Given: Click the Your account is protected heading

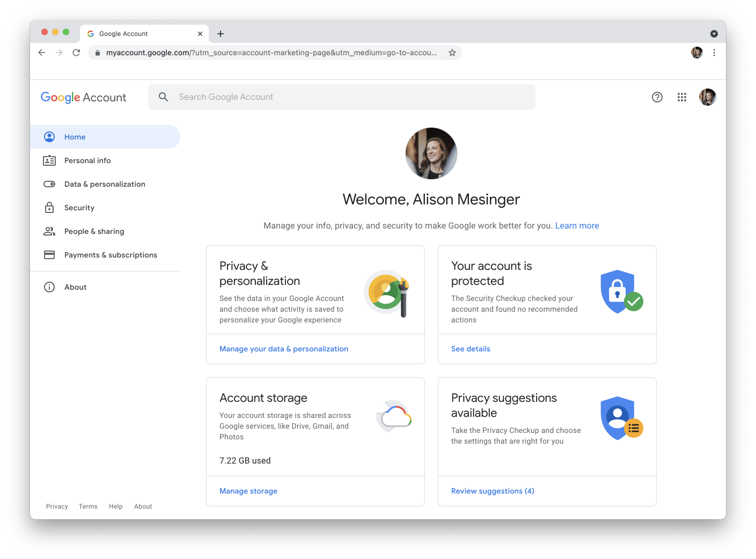Looking at the screenshot, I should [x=491, y=274].
